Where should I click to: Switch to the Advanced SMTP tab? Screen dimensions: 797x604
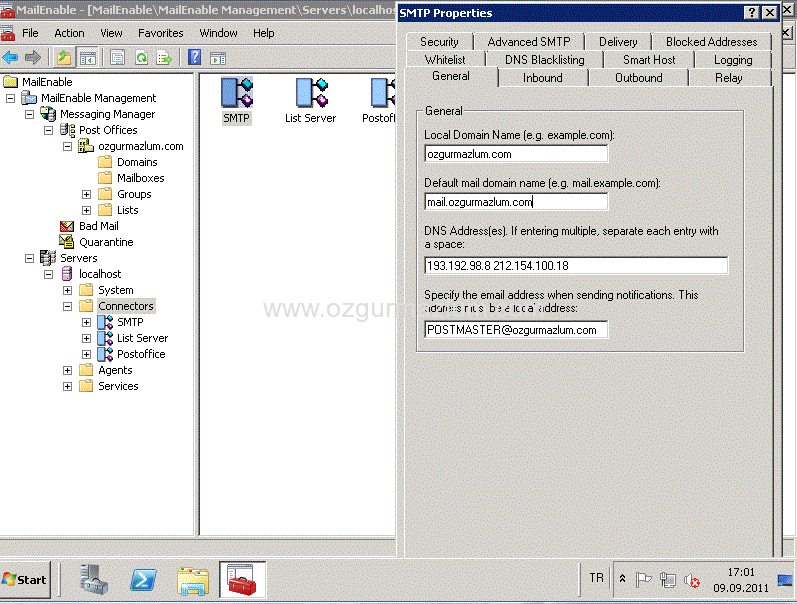529,42
